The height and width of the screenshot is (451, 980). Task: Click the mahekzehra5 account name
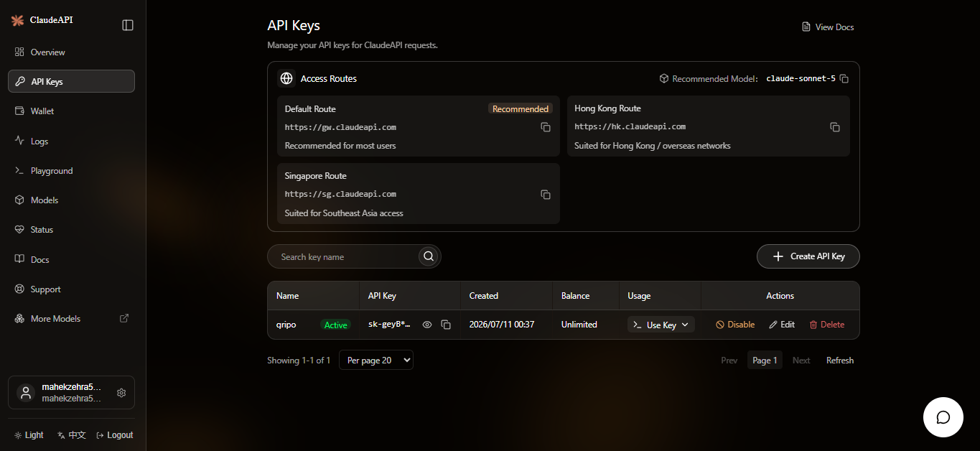[72, 387]
